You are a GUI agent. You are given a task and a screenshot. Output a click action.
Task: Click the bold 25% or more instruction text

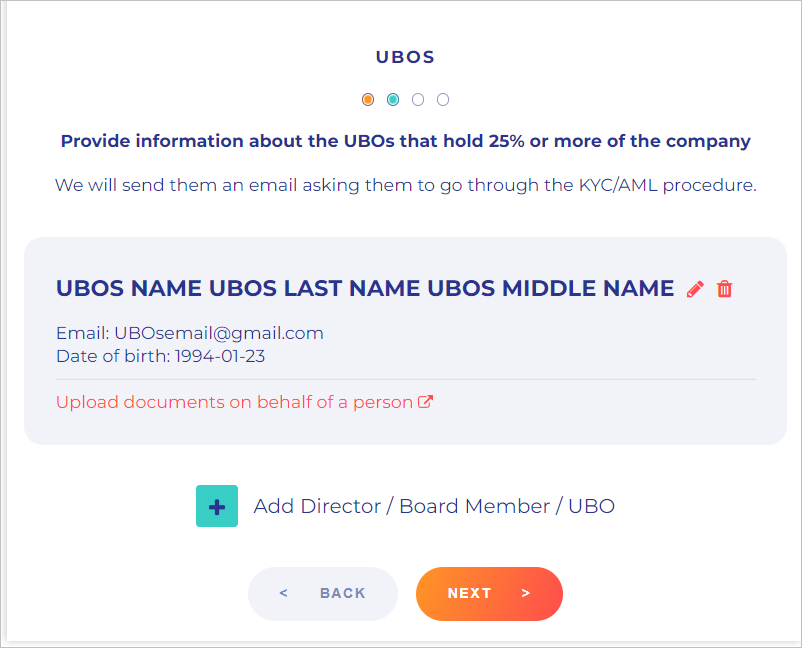coord(405,141)
